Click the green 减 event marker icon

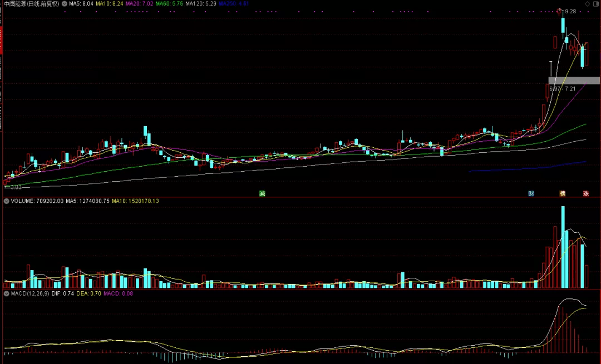pyautogui.click(x=262, y=194)
